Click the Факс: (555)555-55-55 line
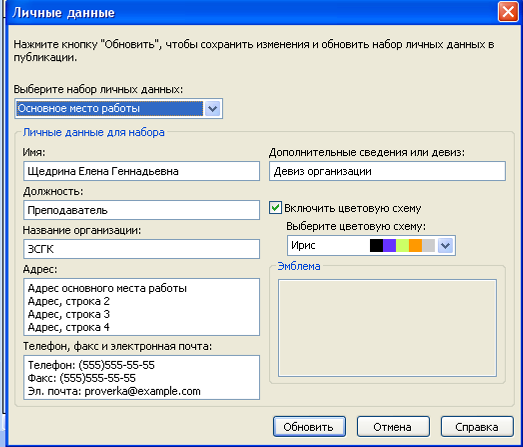The height and width of the screenshot is (447, 523). (82, 378)
